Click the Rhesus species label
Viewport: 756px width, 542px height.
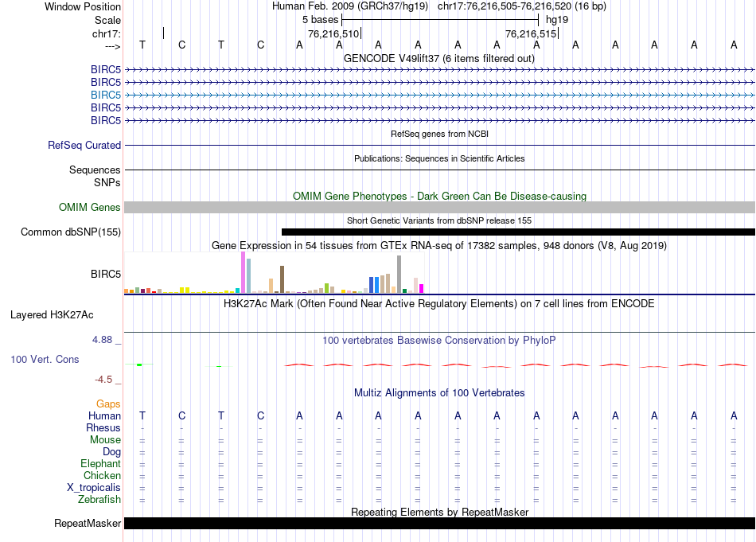[103, 427]
